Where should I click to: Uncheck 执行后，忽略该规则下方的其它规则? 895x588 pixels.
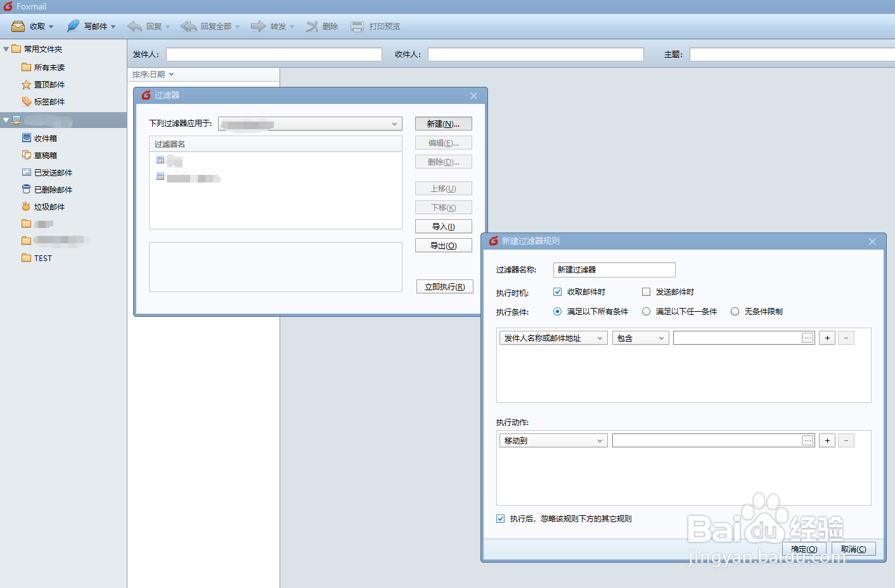[x=501, y=518]
